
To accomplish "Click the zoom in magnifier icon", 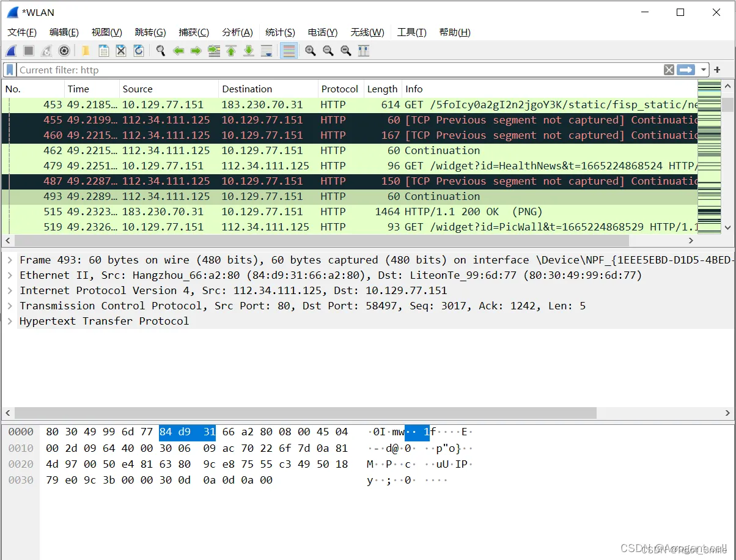I will (x=311, y=51).
